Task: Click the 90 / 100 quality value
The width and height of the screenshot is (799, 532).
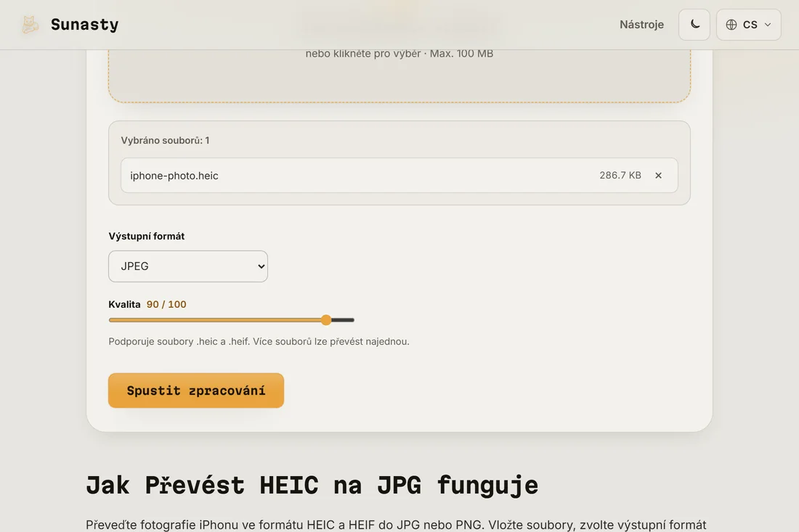Action: coord(166,304)
